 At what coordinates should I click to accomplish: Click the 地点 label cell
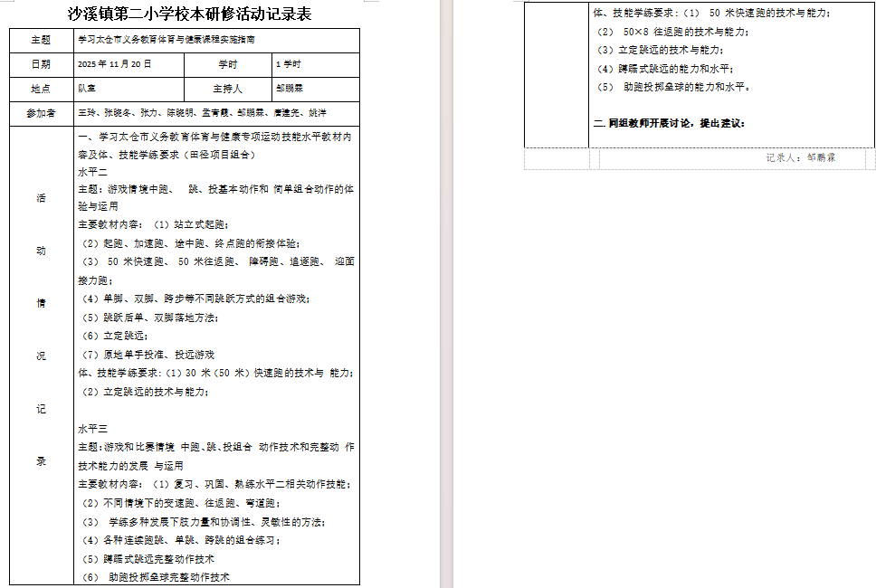(x=41, y=89)
